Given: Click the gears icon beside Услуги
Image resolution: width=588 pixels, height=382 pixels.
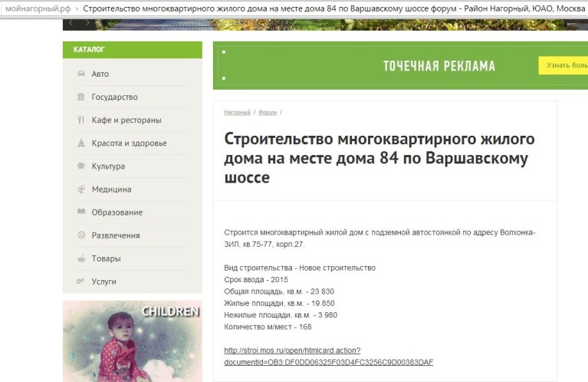Looking at the screenshot, I should coord(80,282).
